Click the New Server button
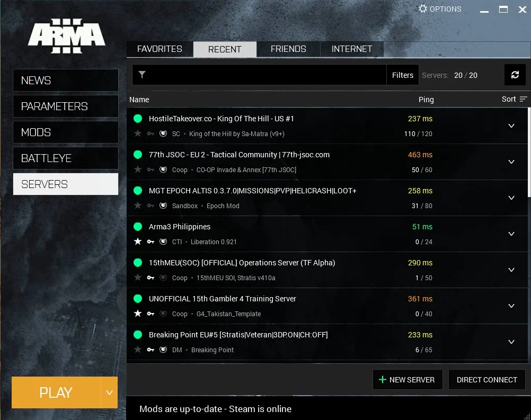531x420 pixels. pyautogui.click(x=408, y=380)
